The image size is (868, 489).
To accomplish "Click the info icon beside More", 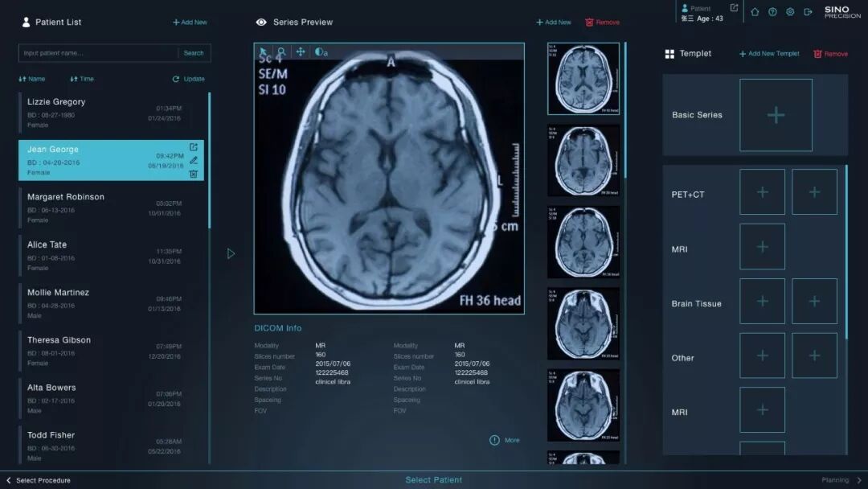I will pos(494,440).
